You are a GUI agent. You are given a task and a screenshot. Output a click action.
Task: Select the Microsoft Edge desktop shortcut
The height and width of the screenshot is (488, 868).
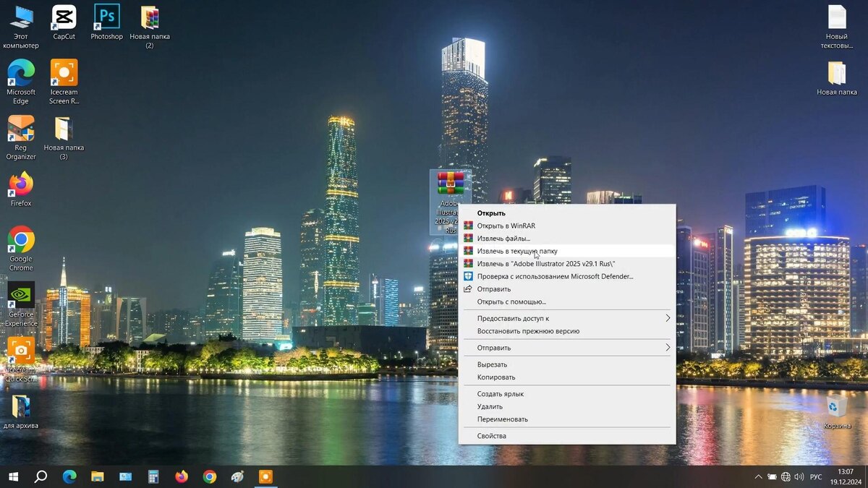click(21, 82)
